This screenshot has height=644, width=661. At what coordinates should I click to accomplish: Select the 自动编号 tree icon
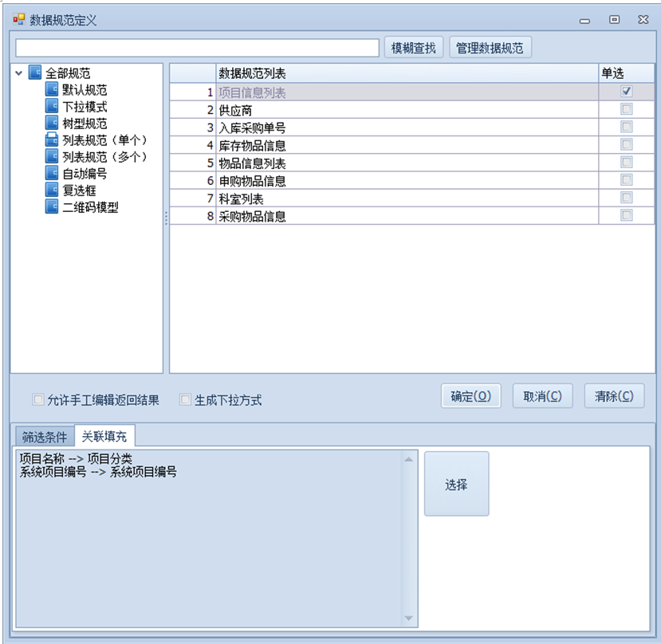(x=52, y=174)
